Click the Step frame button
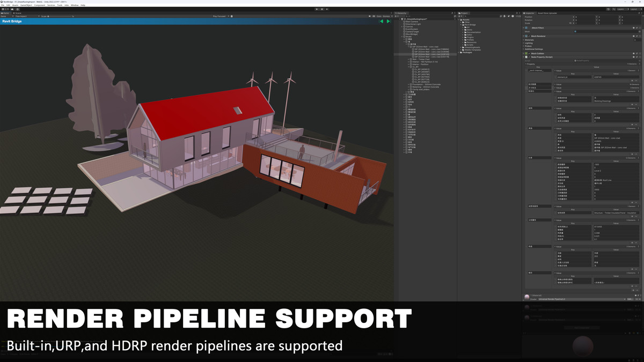This screenshot has height=362, width=644. (327, 9)
